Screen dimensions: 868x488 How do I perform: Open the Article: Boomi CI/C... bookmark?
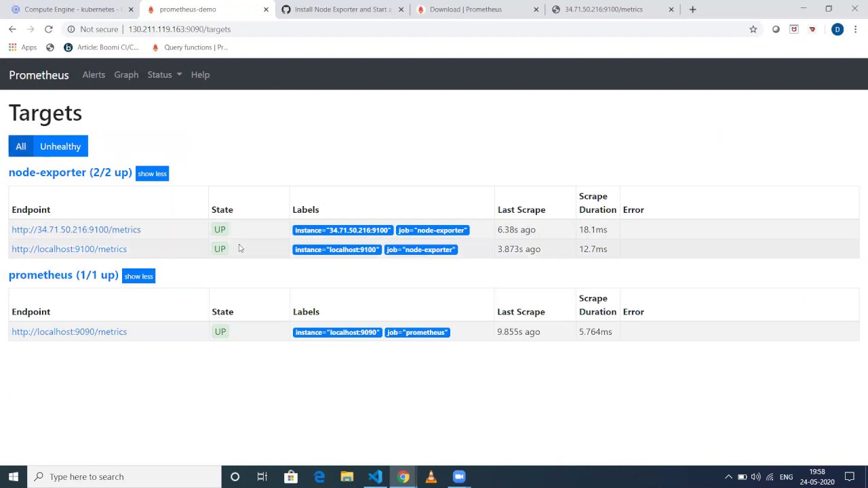(x=101, y=47)
